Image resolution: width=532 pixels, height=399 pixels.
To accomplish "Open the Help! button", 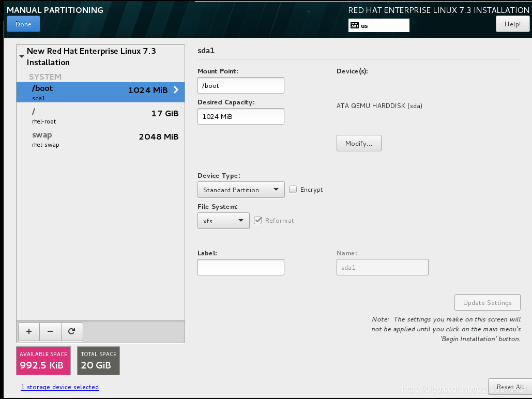I will click(512, 24).
